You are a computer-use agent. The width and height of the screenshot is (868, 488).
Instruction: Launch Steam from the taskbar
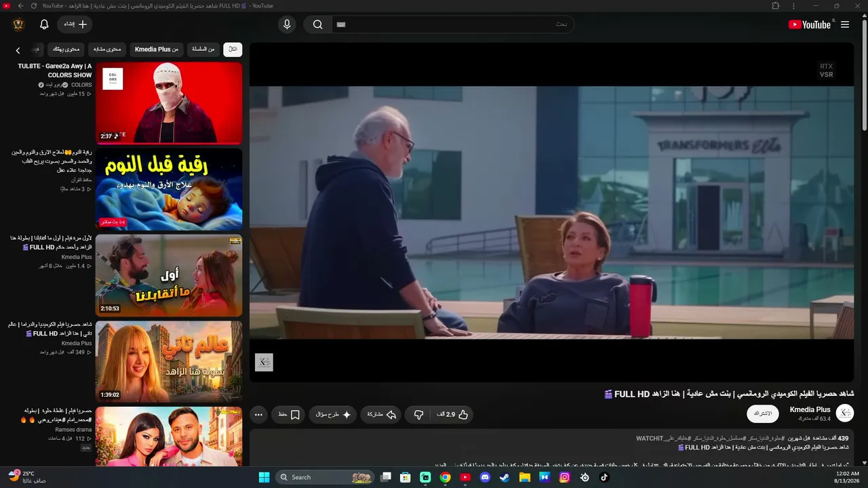point(505,477)
